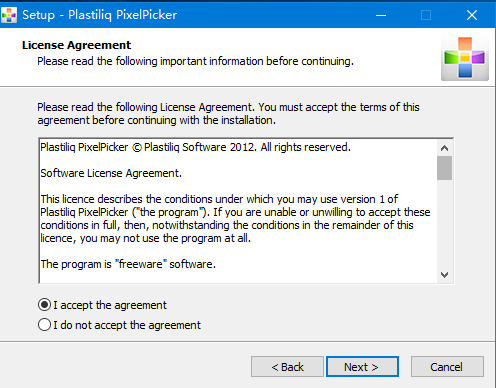Image resolution: width=496 pixels, height=388 pixels.
Task: Go back with the "< Back" button
Action: 287,367
